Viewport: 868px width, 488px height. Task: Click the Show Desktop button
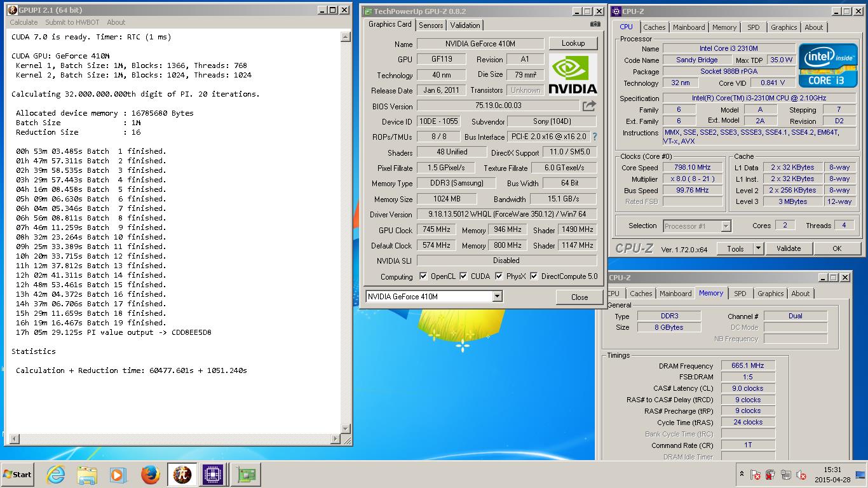coord(862,475)
